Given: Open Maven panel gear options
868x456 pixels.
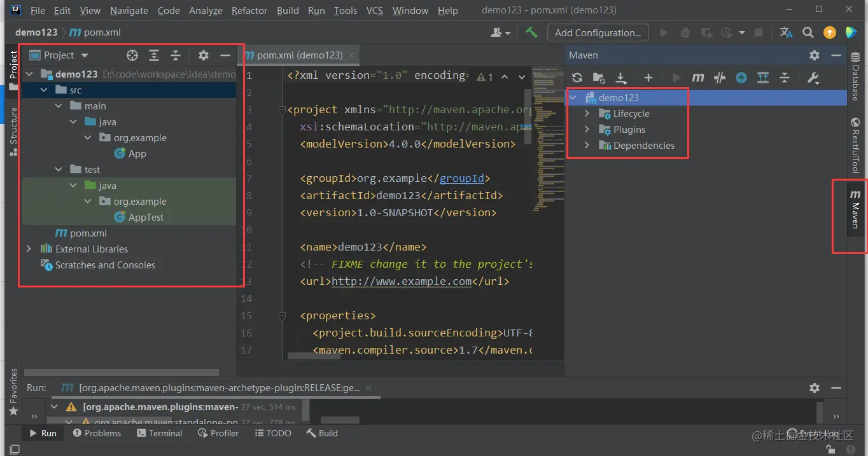Looking at the screenshot, I should tap(815, 55).
